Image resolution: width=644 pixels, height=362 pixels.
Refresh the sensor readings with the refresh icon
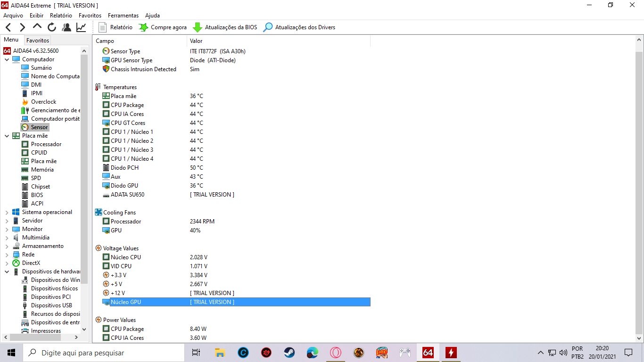tap(52, 27)
